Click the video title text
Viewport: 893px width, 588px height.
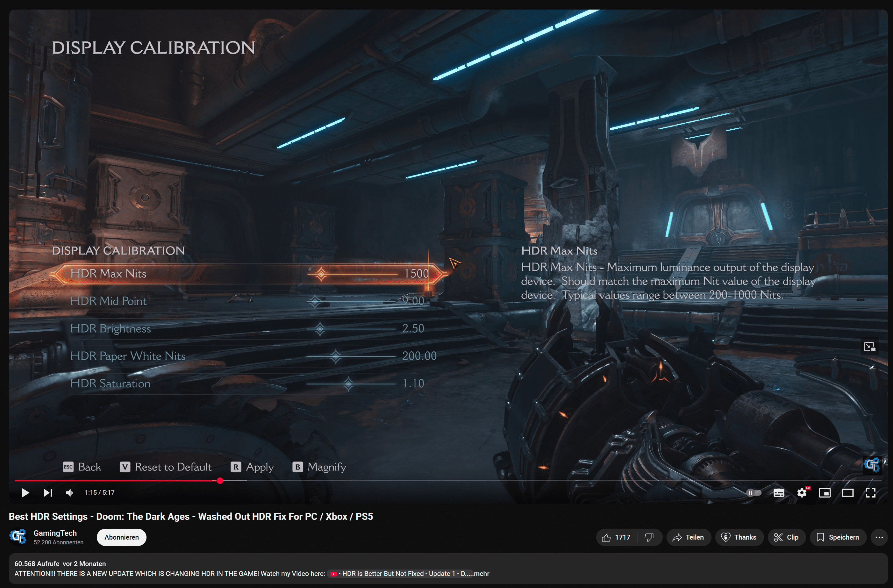click(191, 516)
